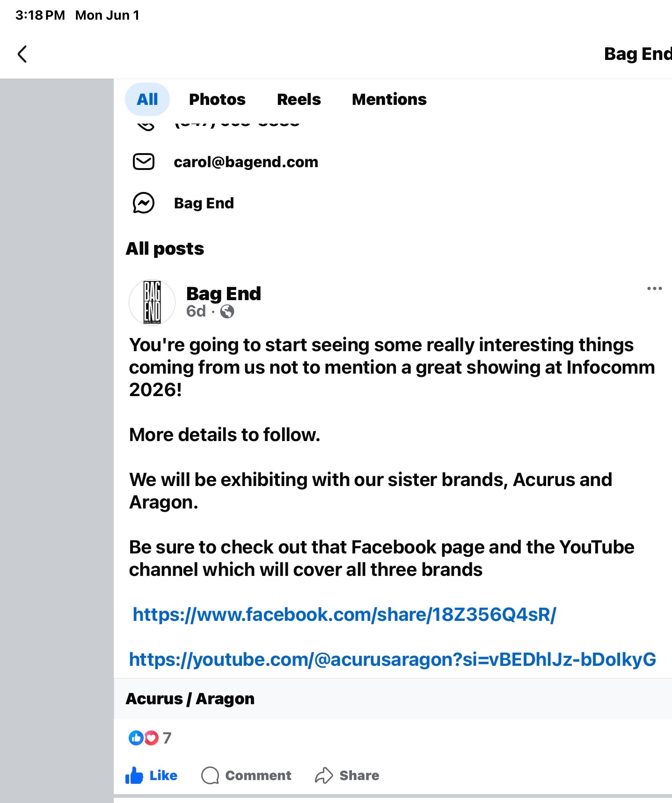Open the facebook.com/share link in the post
Image resolution: width=672 pixels, height=803 pixels.
(x=344, y=614)
